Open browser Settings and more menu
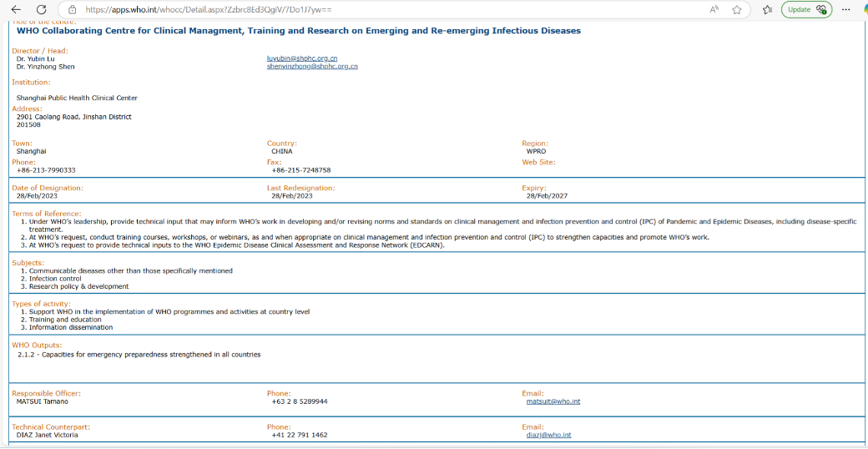This screenshot has width=868, height=449. tap(845, 9)
